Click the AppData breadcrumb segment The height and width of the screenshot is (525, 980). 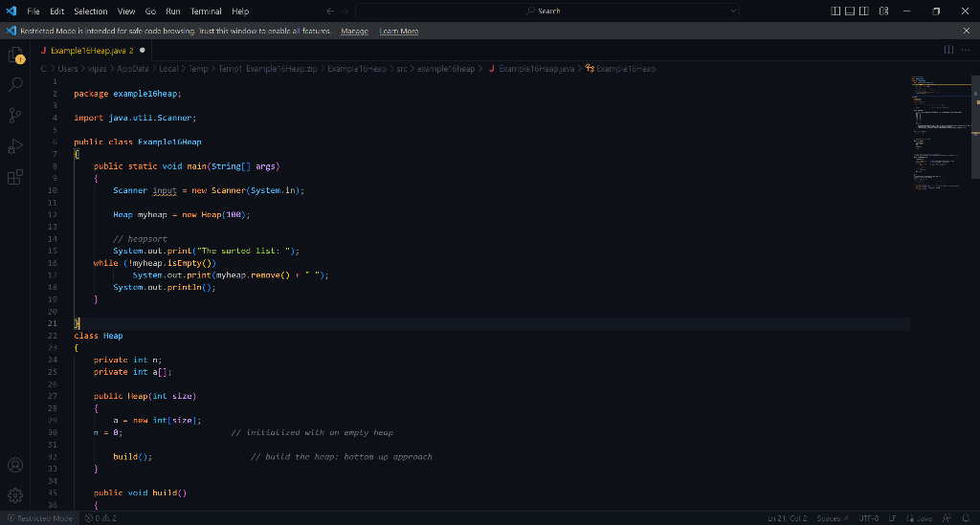132,69
